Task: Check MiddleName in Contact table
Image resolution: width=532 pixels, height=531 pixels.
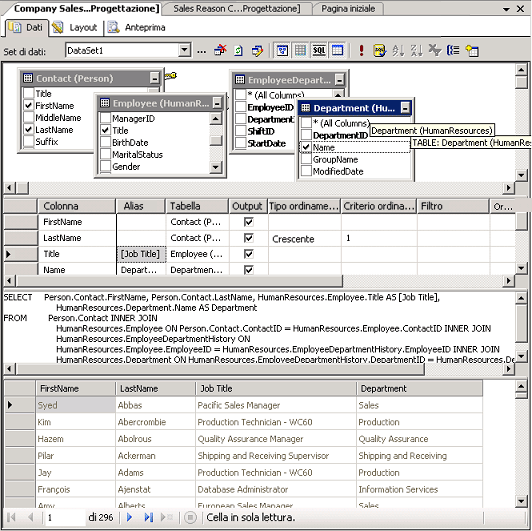Action: point(28,117)
